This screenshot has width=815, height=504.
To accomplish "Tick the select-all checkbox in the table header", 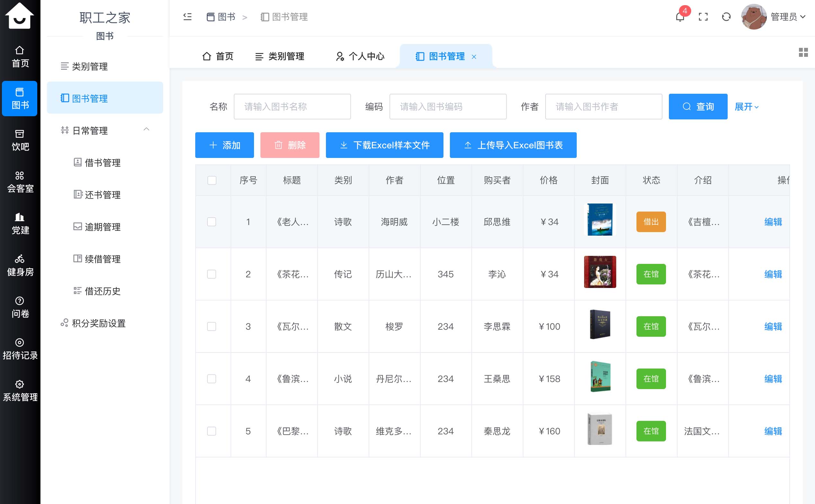I will pos(212,180).
